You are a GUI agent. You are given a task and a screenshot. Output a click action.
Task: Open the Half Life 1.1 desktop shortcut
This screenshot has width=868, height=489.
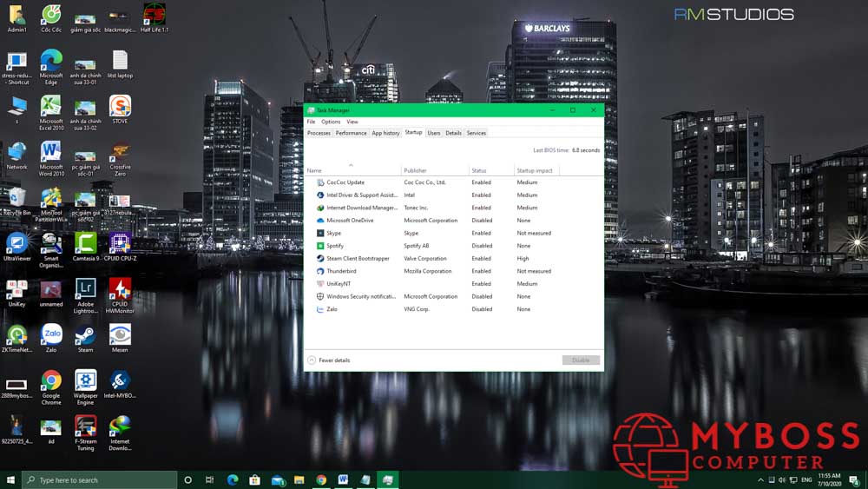(154, 18)
